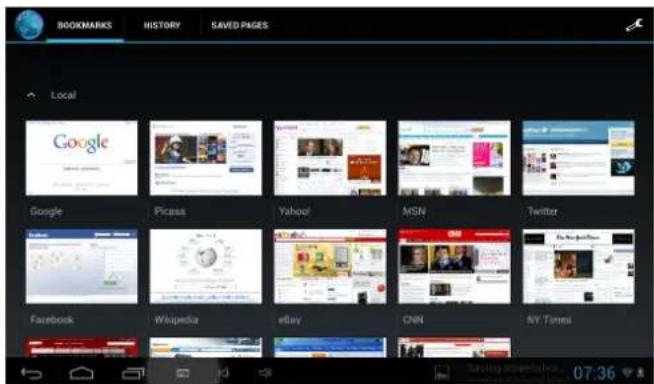Click the eBay label text

pos(289,320)
